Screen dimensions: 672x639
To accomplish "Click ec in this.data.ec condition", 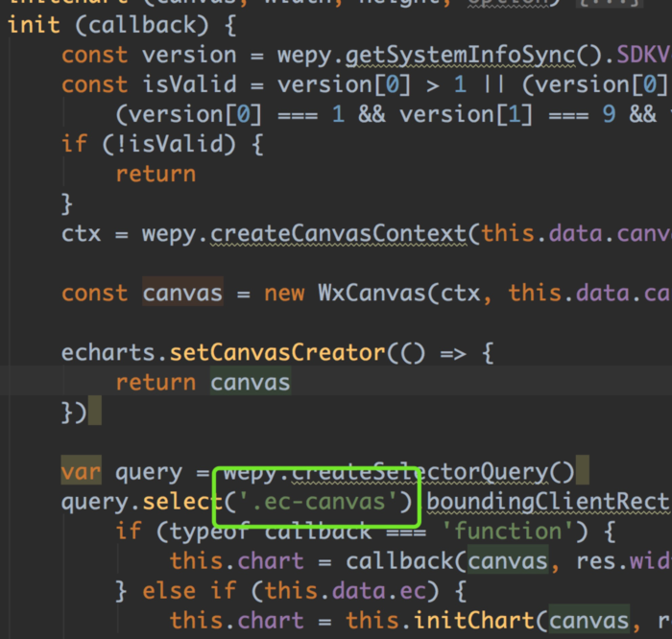I will 413,591.
